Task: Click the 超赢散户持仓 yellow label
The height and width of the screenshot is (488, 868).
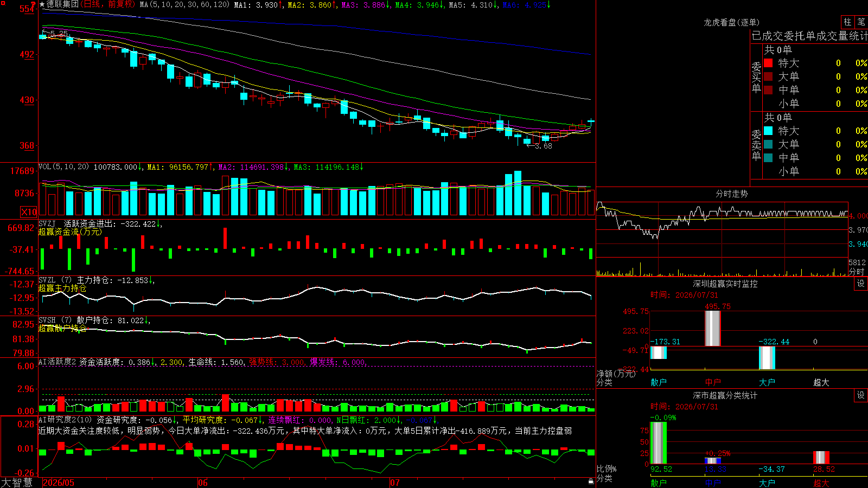Action: 62,328
